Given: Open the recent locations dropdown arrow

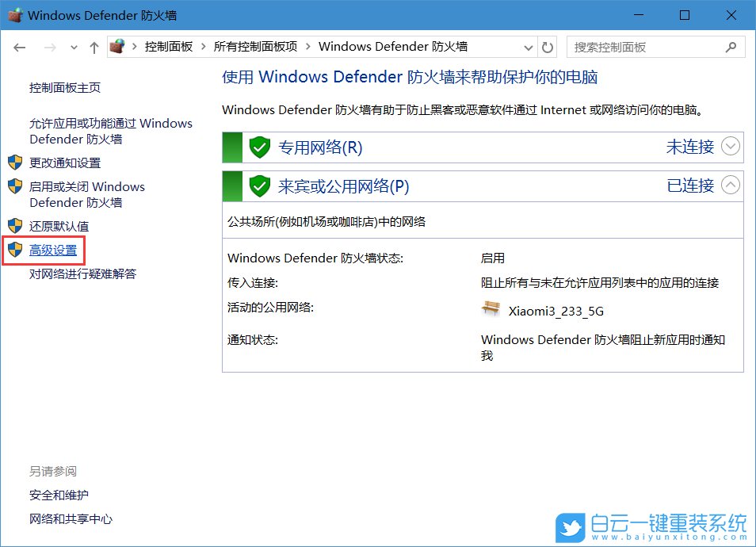Looking at the screenshot, I should coord(74,48).
